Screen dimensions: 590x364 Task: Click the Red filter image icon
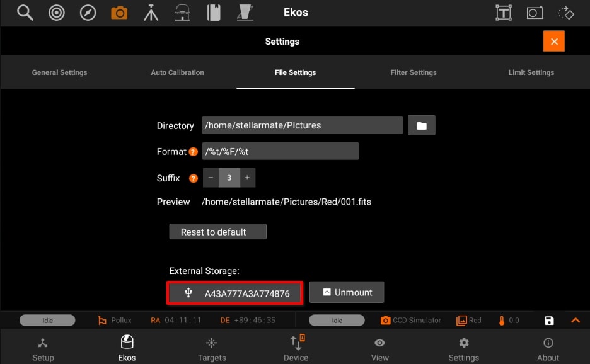pos(461,321)
